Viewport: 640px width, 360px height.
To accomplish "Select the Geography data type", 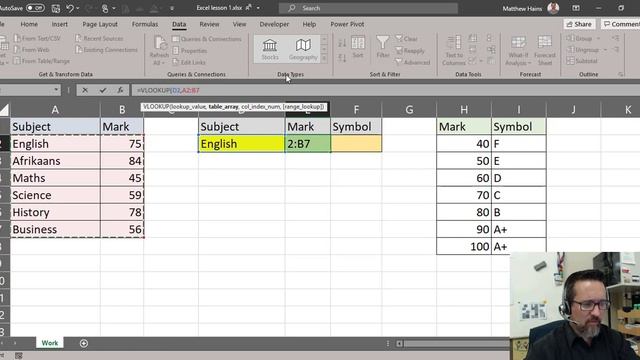I will tap(303, 49).
